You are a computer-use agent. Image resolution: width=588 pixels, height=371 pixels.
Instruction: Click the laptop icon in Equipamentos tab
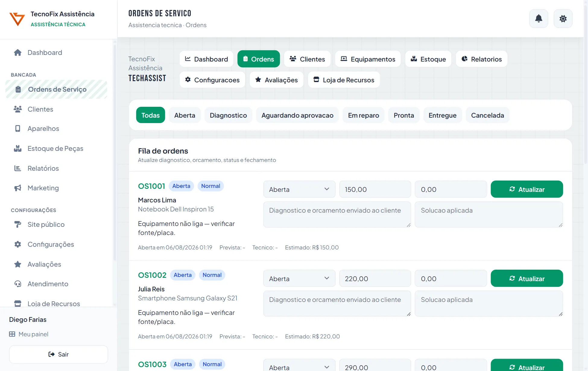pyautogui.click(x=344, y=59)
